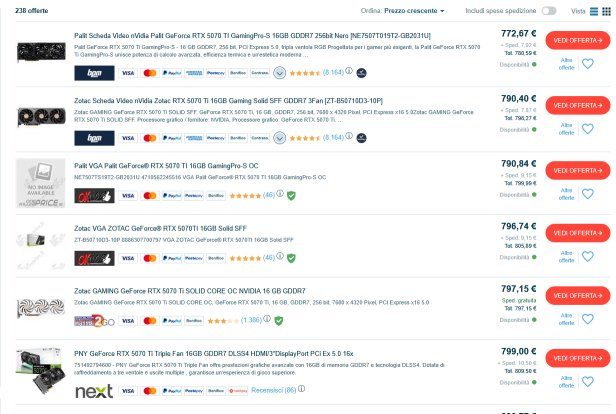
Task: Click bpm shop logo on Palit 772,67 € row
Action: [x=94, y=73]
